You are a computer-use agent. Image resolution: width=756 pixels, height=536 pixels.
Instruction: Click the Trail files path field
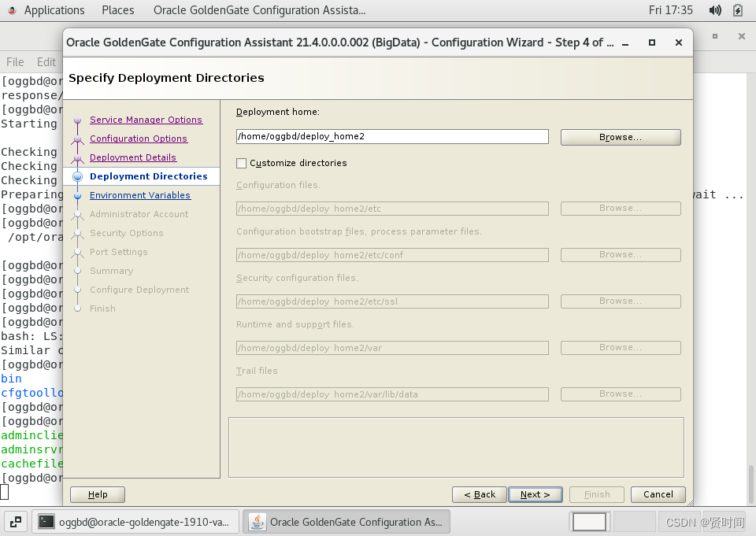click(392, 394)
